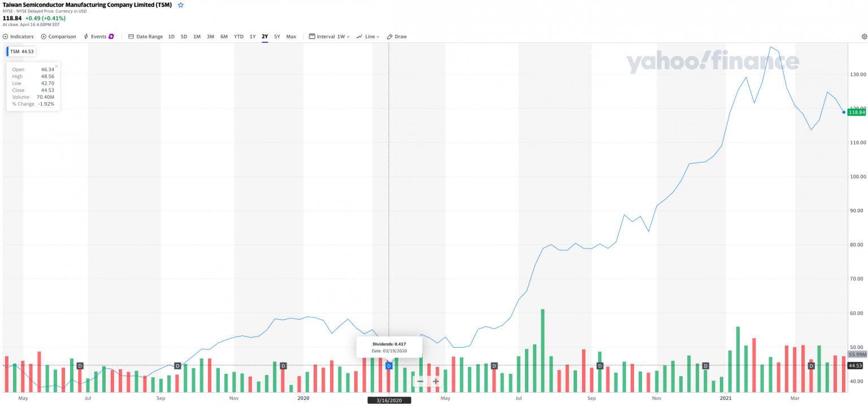Open the Comparison tool
Image resolution: width=868 pixels, height=406 pixels.
(59, 37)
